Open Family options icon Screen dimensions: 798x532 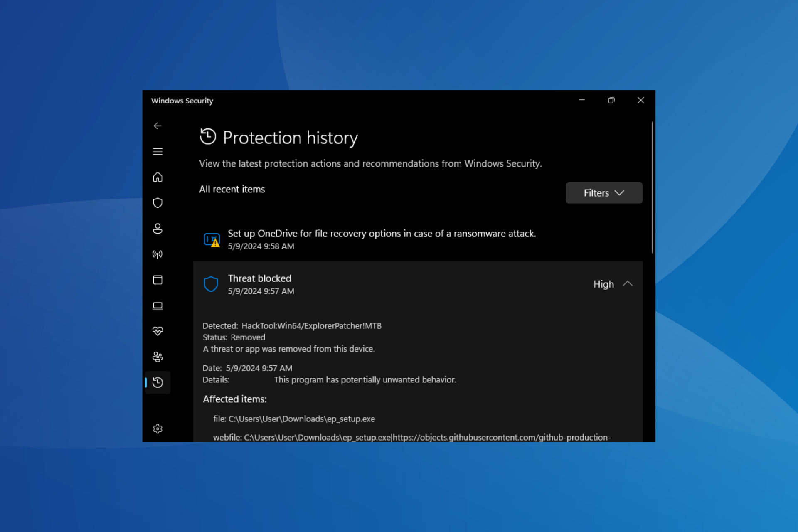tap(158, 357)
